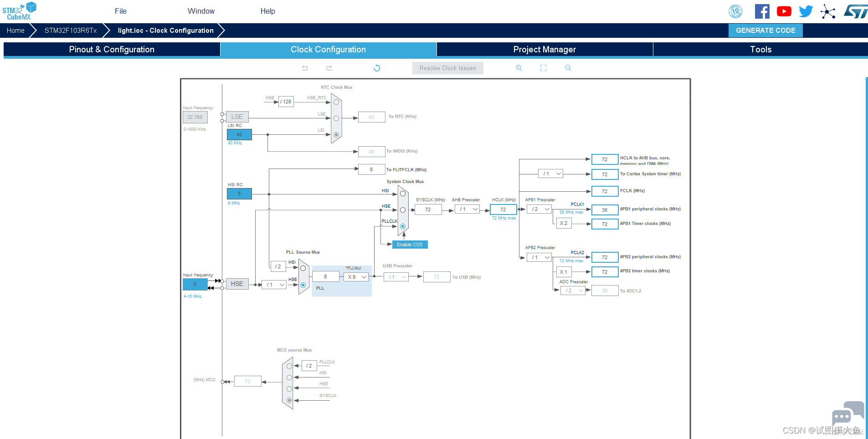Image resolution: width=868 pixels, height=439 pixels.
Task: Click the SYSCLK (MHz) value field
Action: pos(428,209)
